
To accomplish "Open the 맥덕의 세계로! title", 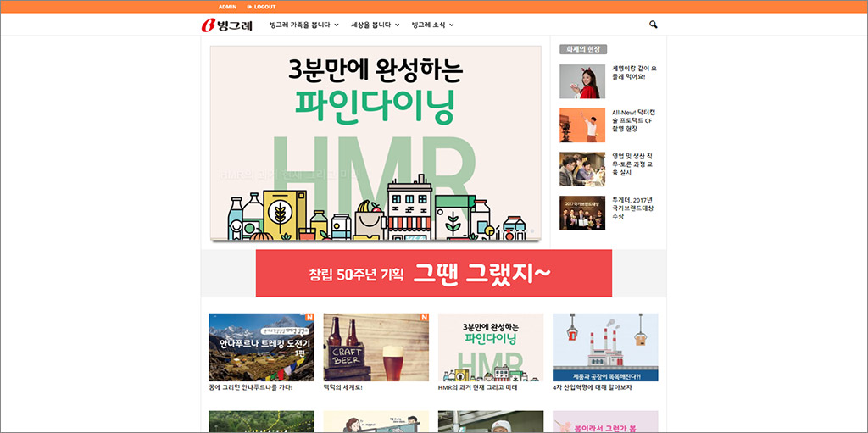I will [x=342, y=387].
